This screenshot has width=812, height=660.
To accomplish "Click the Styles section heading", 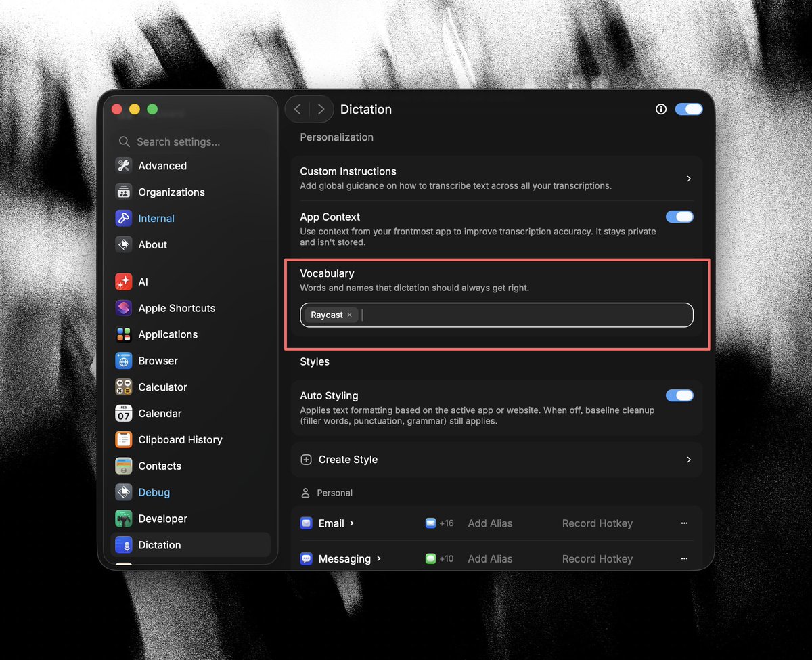I will coord(315,361).
